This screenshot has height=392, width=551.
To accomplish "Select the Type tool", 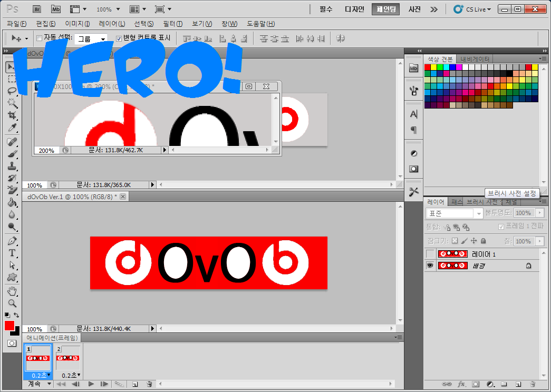I will tap(12, 253).
